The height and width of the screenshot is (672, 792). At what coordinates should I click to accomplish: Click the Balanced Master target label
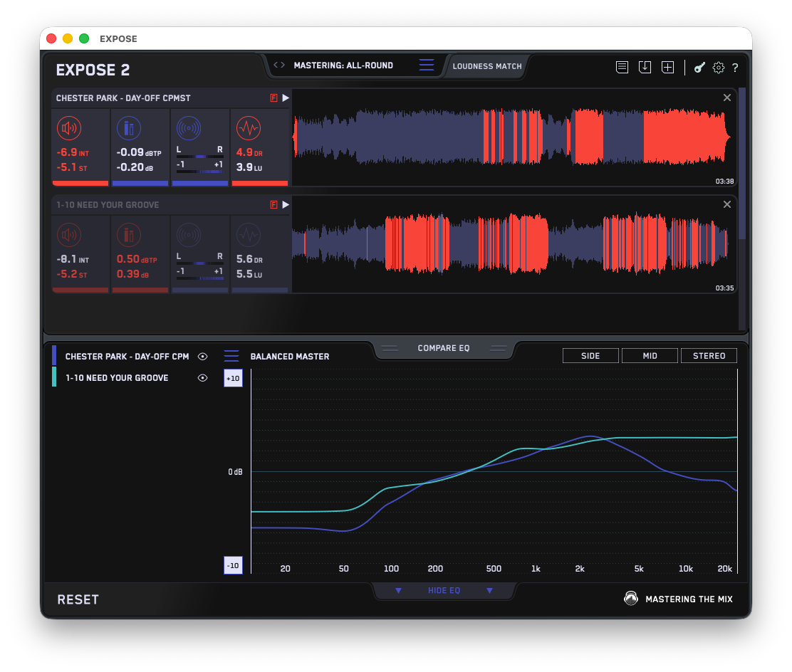(x=289, y=357)
